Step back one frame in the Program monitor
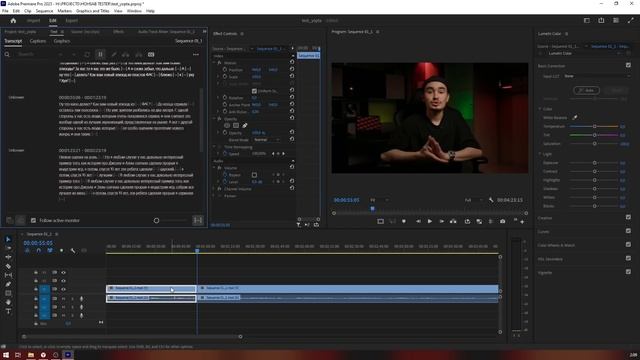640x360 pixels. [418, 221]
